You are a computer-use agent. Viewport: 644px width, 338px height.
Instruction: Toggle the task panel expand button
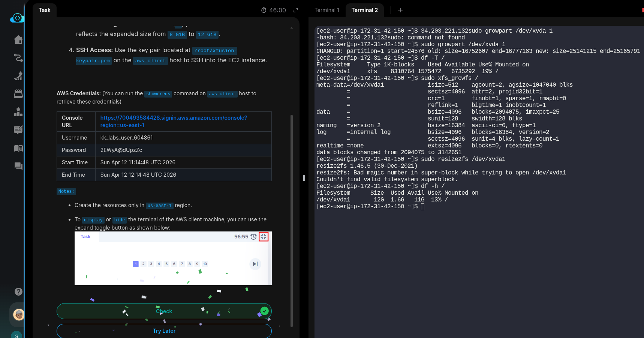click(296, 10)
